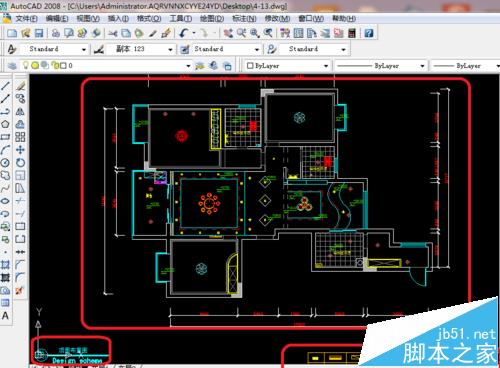The height and width of the screenshot is (368, 500).
Task: Select the Erase modify tool
Action: point(20,86)
